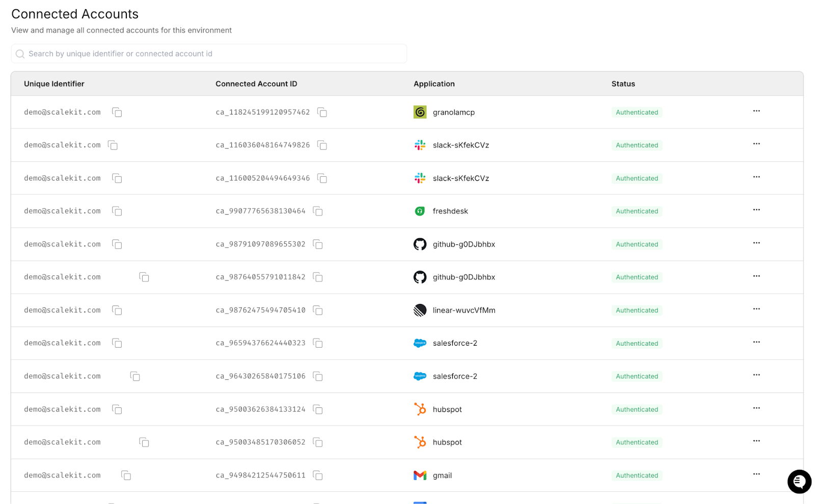Select the freshdesk application name
Screen dimensions: 815x504
pyautogui.click(x=450, y=211)
